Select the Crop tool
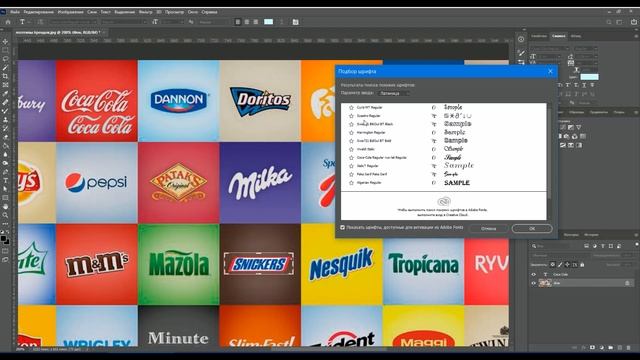 [x=5, y=76]
